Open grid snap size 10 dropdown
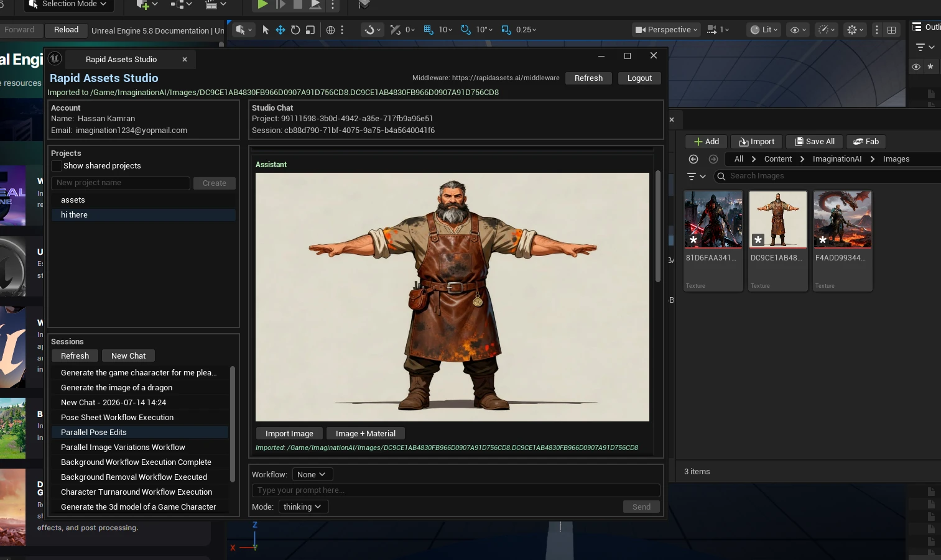Viewport: 941px width, 560px height. 445,30
